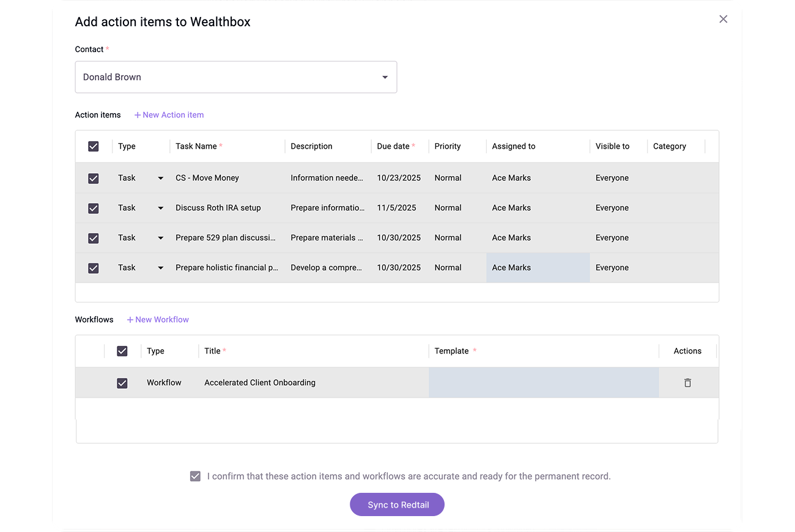Click the 11/5/2025 due date cell
Screen dimensions: 795x532
coord(397,208)
